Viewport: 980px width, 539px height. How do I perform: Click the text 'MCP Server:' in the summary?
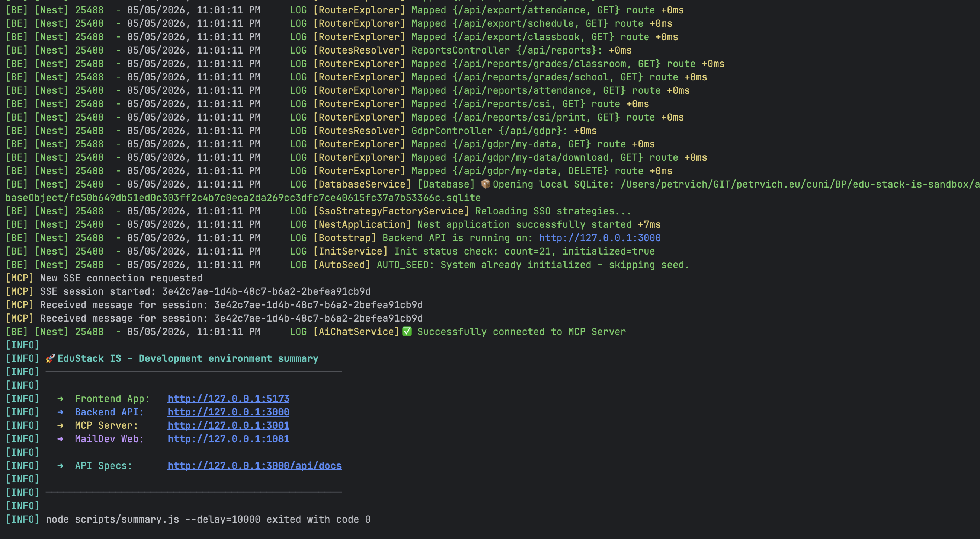[106, 425]
